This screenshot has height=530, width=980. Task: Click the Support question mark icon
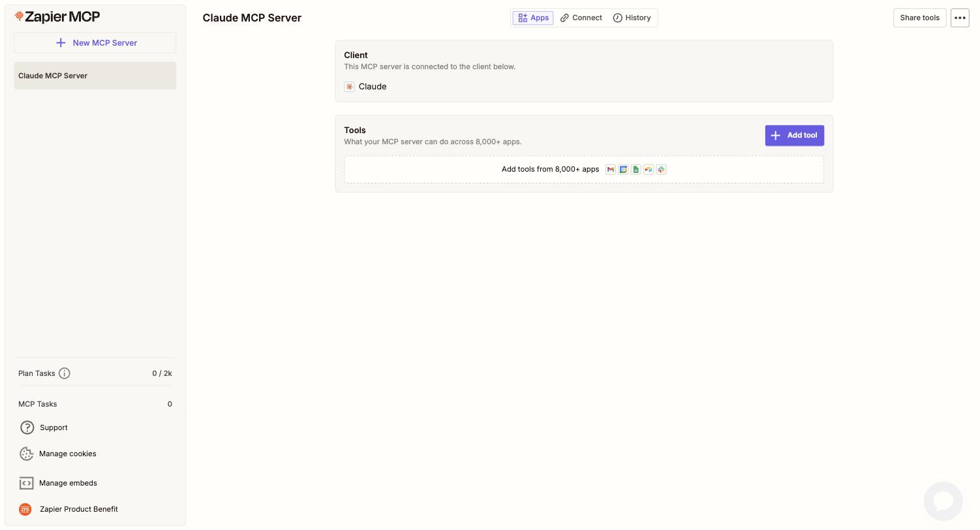click(27, 428)
